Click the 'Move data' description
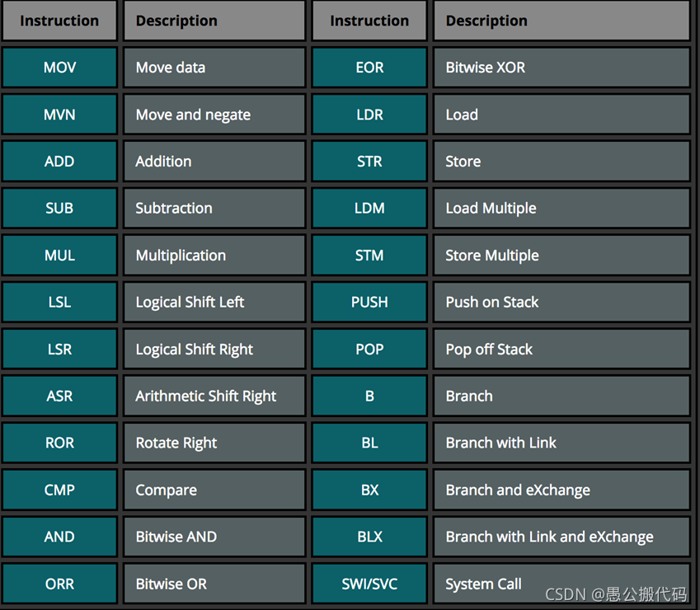Viewport: 700px width, 610px height. (214, 68)
